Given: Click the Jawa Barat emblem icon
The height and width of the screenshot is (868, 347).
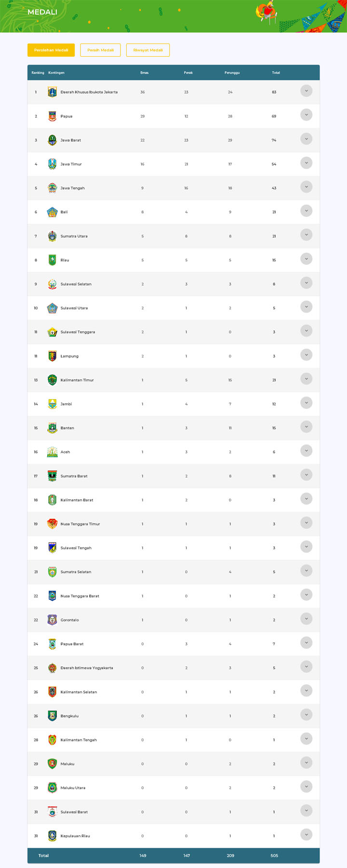Looking at the screenshot, I should 52,140.
